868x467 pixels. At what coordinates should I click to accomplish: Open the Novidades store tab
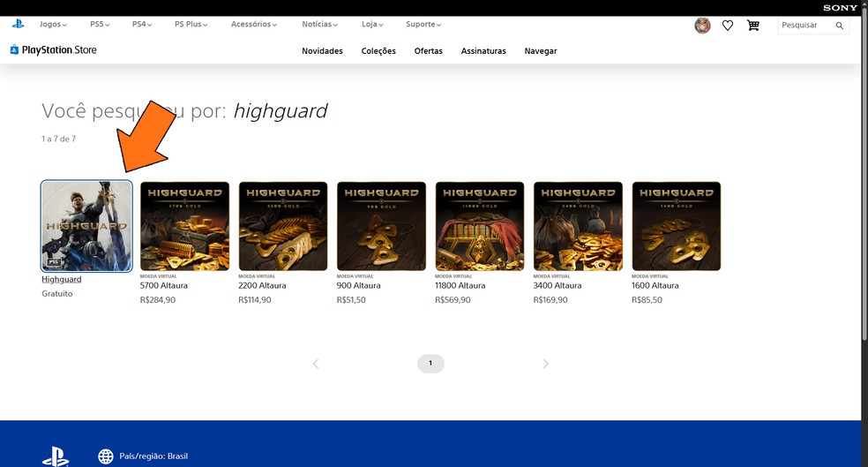(x=322, y=51)
